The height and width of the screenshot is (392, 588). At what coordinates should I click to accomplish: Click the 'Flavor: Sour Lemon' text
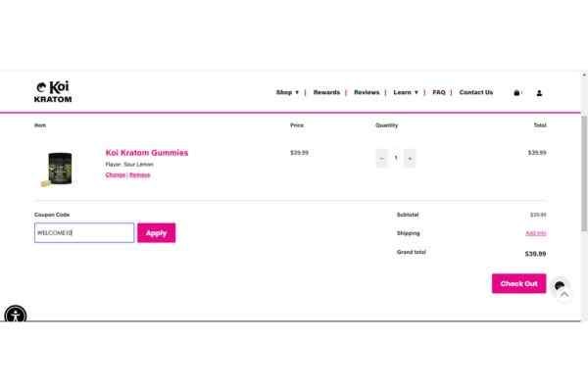point(129,165)
